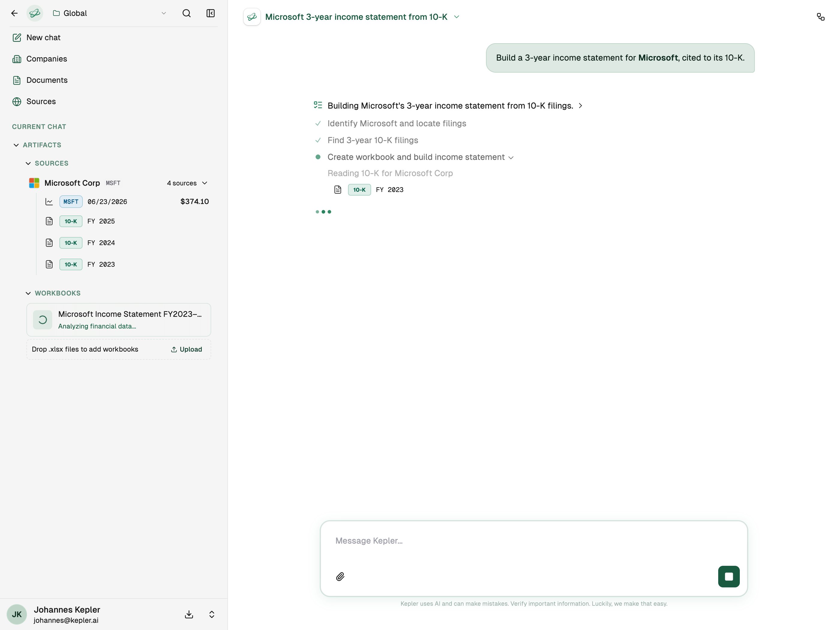
Task: Click the task checklist icon
Action: click(x=318, y=105)
